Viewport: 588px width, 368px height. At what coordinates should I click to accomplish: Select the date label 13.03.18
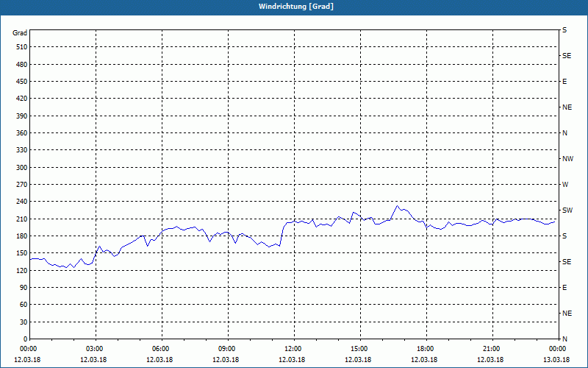pos(556,360)
